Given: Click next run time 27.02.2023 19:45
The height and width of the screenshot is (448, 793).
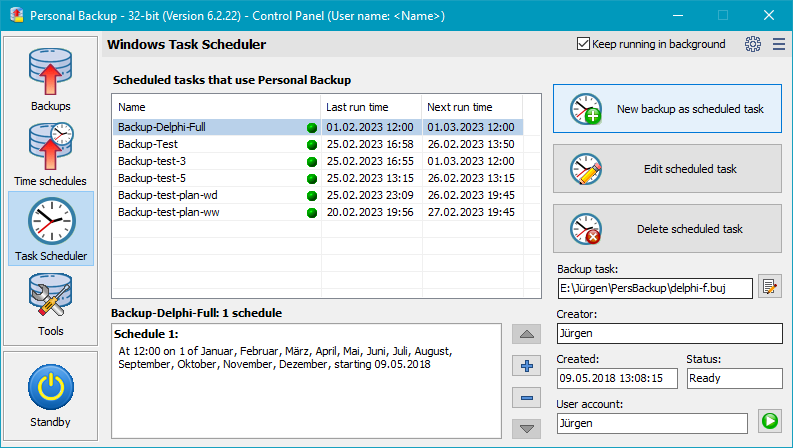Looking at the screenshot, I should click(471, 212).
